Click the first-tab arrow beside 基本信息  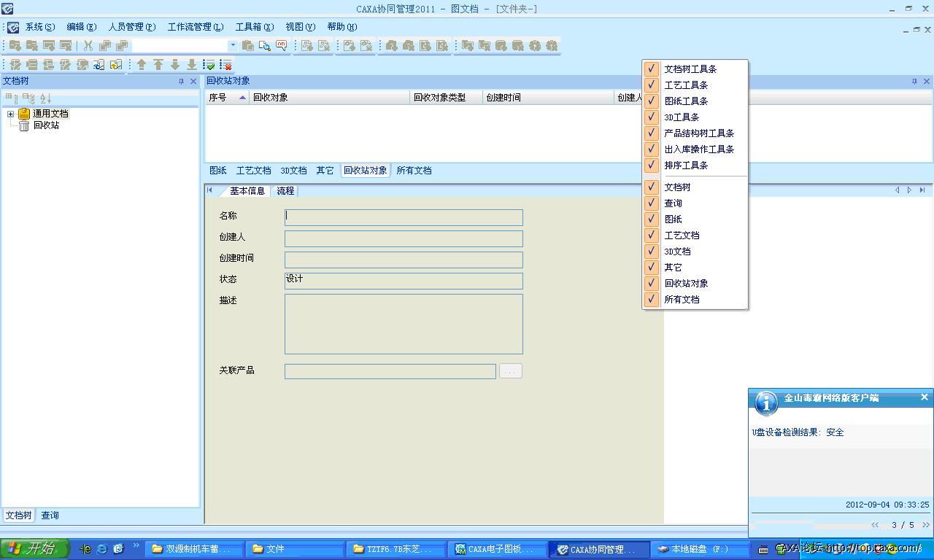[x=210, y=190]
